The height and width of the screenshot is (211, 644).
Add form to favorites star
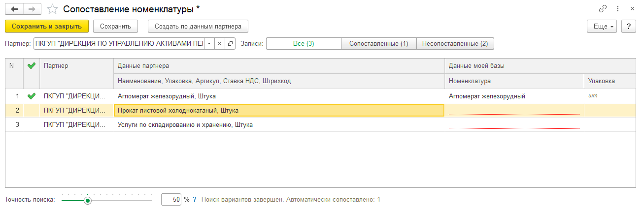pos(53,9)
